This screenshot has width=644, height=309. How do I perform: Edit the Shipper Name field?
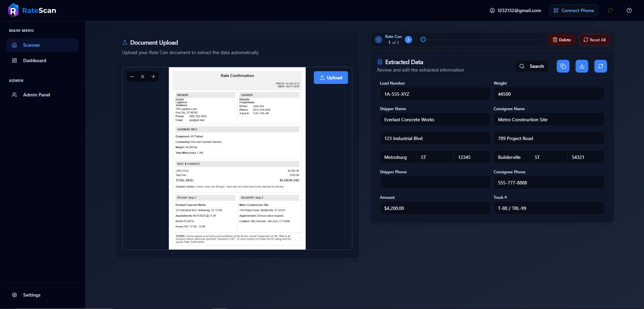435,120
